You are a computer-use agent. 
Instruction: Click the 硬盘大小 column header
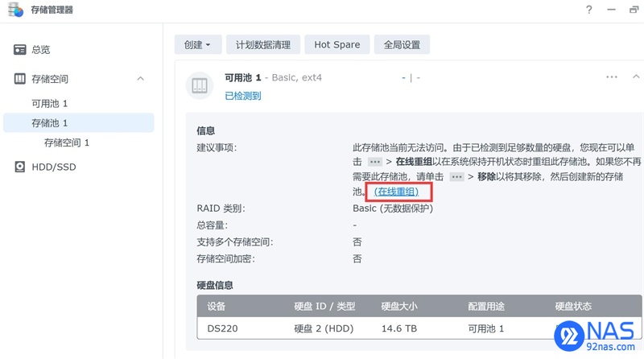[x=399, y=306]
